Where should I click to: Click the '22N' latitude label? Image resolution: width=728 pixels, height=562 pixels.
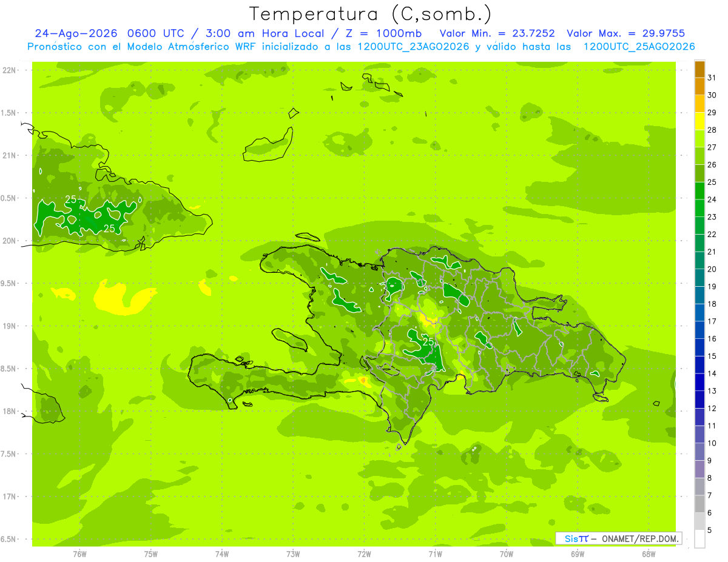(9, 70)
